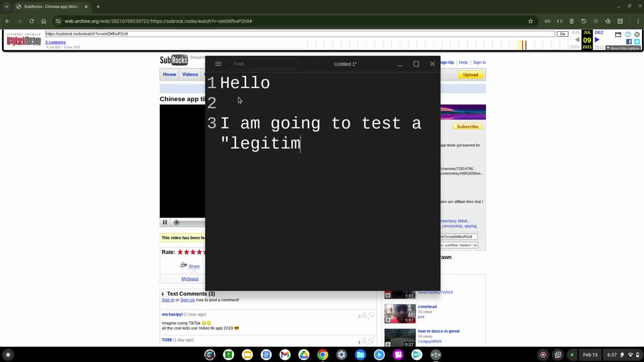Rate the video four stars
Viewport: 644px width, 362px height.
click(x=199, y=252)
